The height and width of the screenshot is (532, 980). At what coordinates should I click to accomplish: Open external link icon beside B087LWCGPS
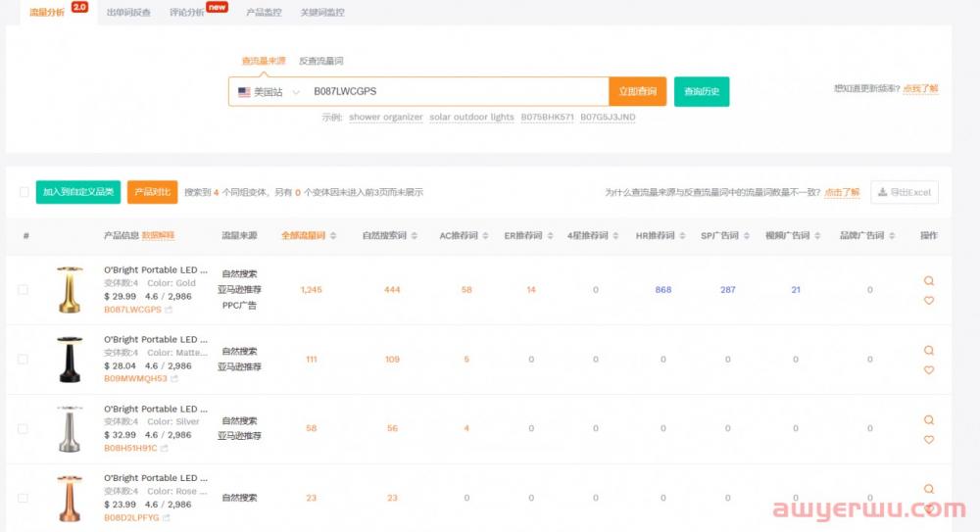(169, 310)
